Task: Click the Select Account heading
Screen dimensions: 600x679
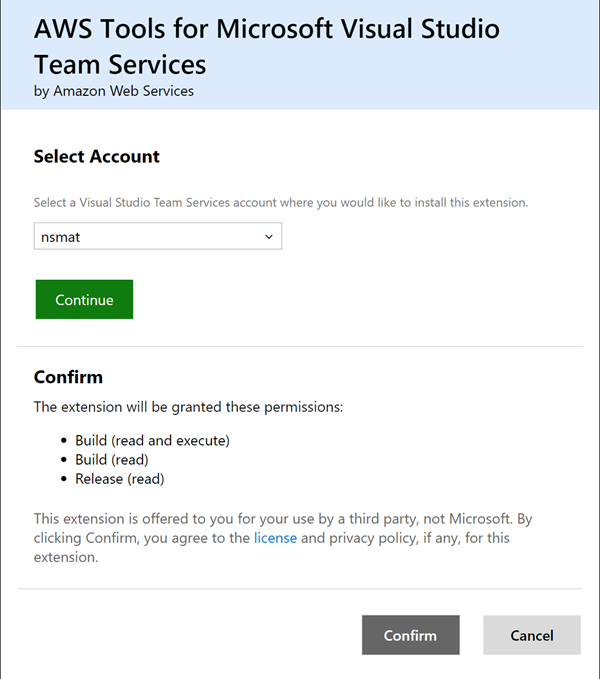Action: (x=97, y=156)
